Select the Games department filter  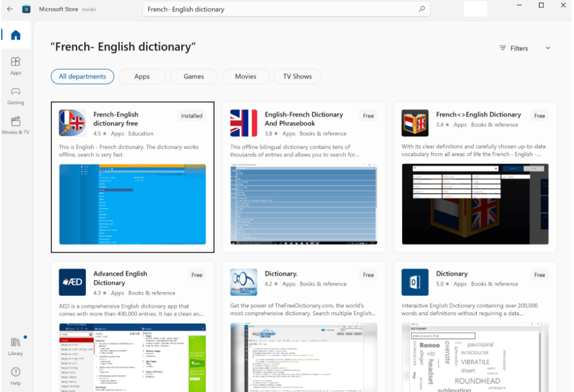(194, 76)
